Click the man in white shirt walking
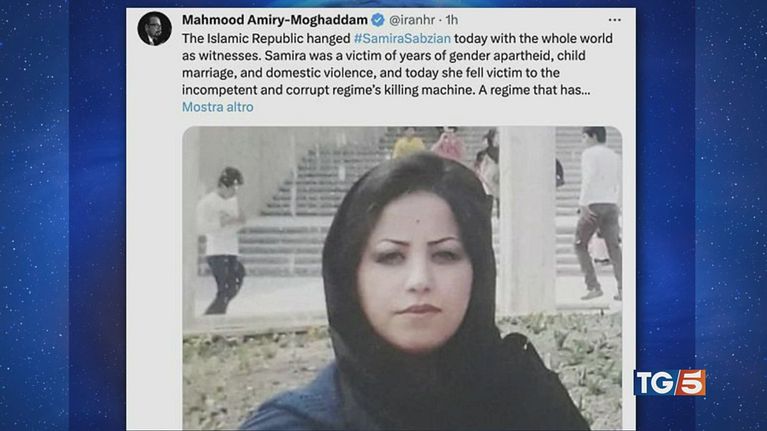This screenshot has height=431, width=767. (599, 213)
